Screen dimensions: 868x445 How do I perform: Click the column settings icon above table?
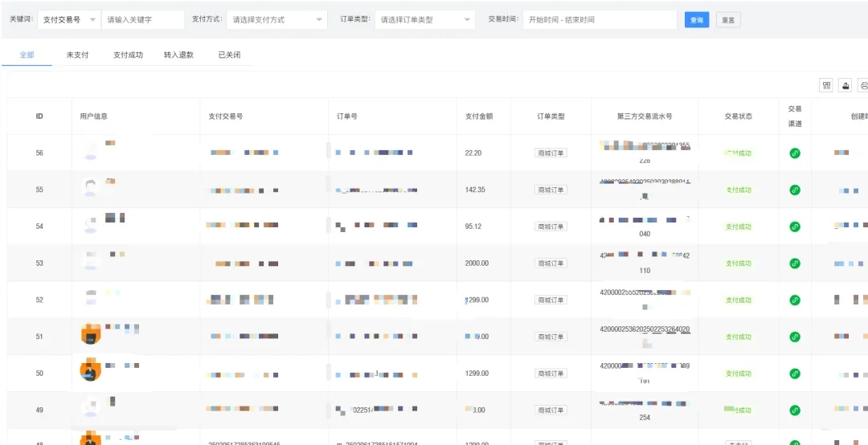click(825, 85)
